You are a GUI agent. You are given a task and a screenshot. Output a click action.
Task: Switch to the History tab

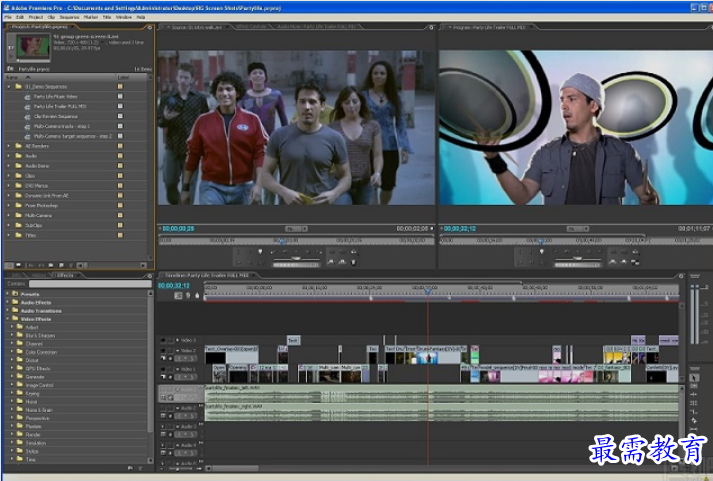[39, 276]
